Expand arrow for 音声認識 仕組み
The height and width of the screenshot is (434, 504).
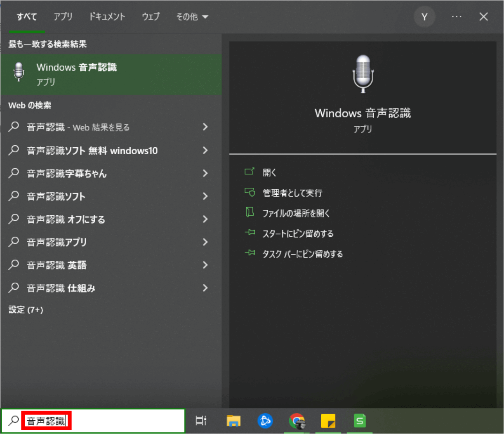(205, 288)
